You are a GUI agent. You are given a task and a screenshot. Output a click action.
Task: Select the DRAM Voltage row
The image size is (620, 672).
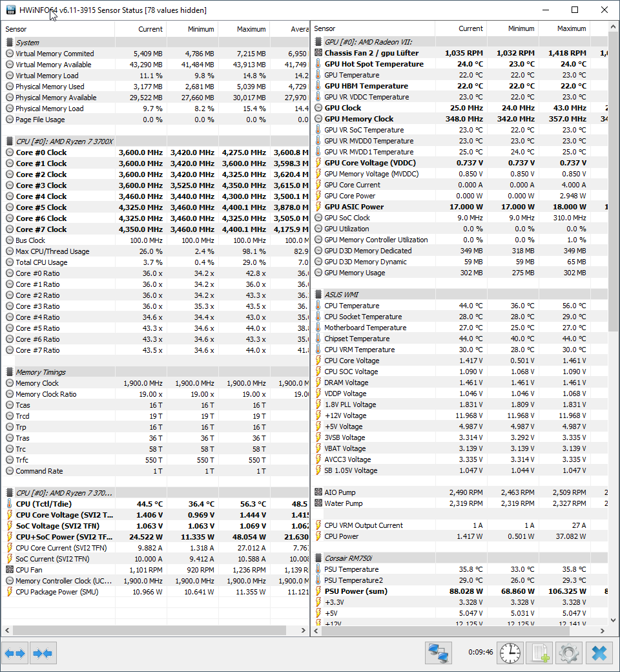pyautogui.click(x=459, y=383)
